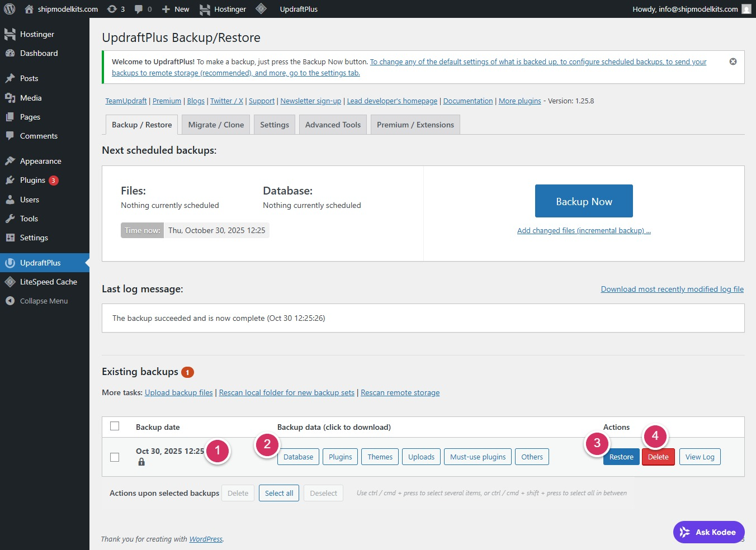
Task: Expand the incremental backup link
Action: 583,230
